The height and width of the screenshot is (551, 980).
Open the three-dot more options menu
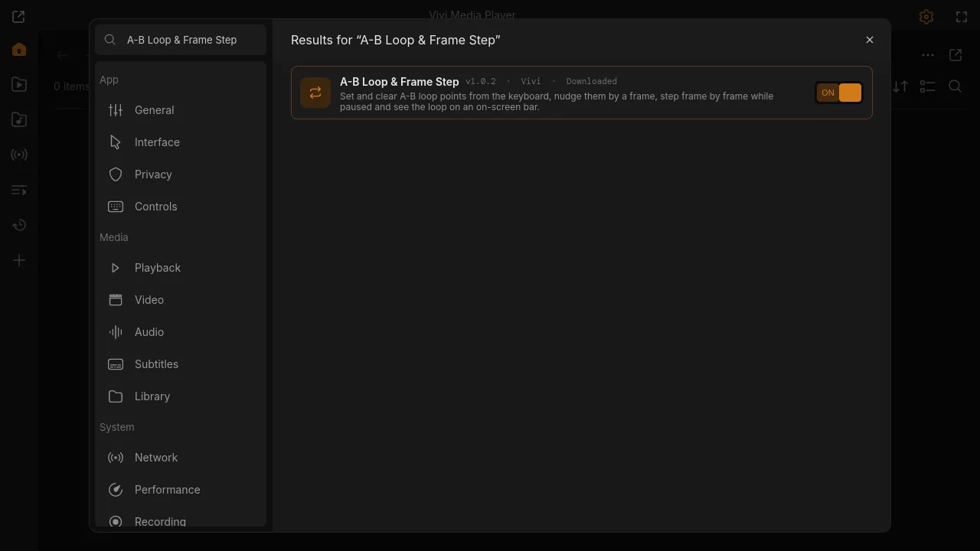tap(928, 55)
